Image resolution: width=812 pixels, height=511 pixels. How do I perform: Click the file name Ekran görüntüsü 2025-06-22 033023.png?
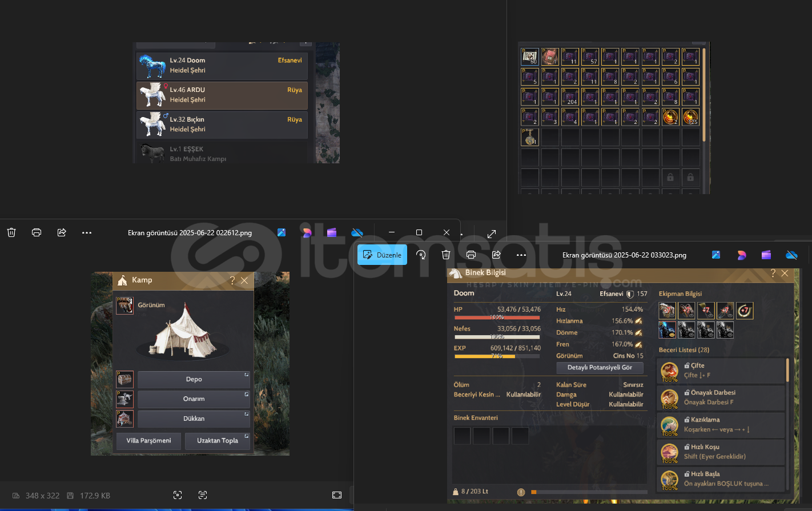tap(624, 255)
